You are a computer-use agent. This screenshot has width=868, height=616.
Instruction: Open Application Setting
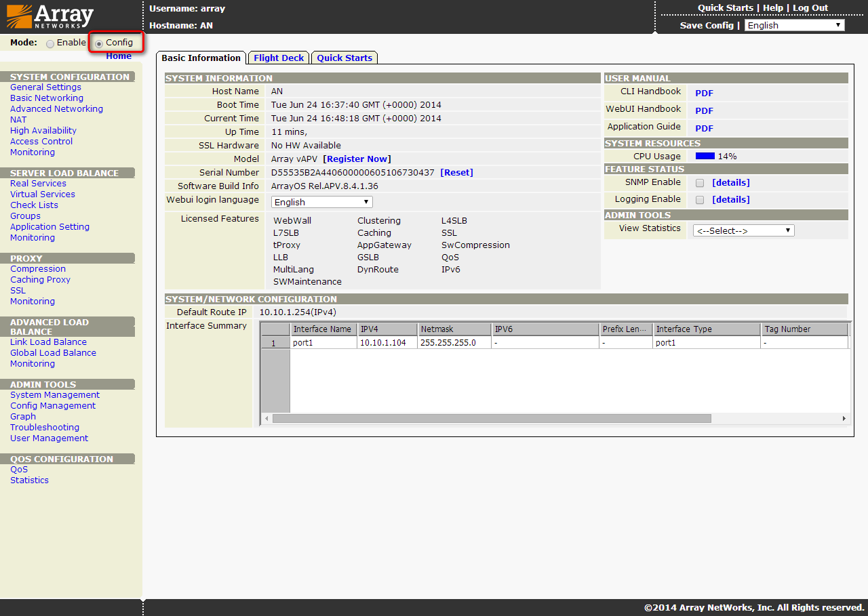tap(50, 227)
